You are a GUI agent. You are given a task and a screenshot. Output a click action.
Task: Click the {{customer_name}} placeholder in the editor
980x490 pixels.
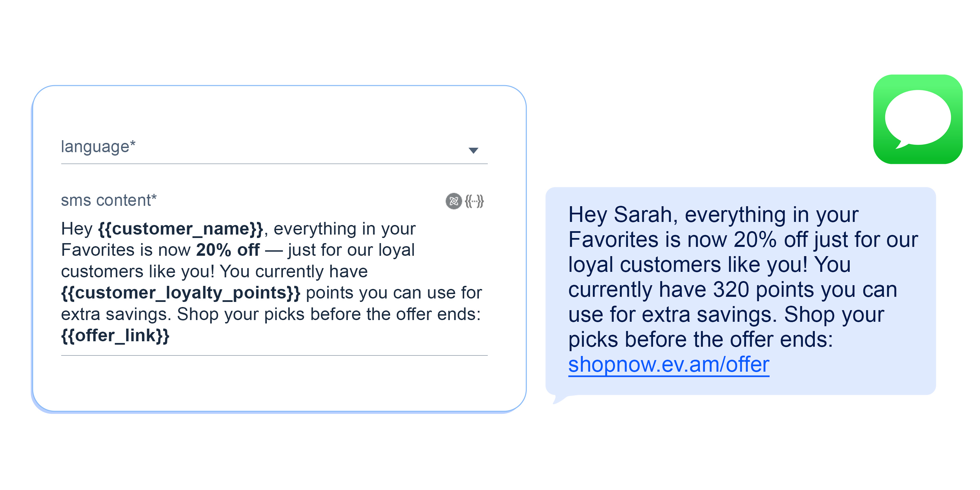(181, 229)
